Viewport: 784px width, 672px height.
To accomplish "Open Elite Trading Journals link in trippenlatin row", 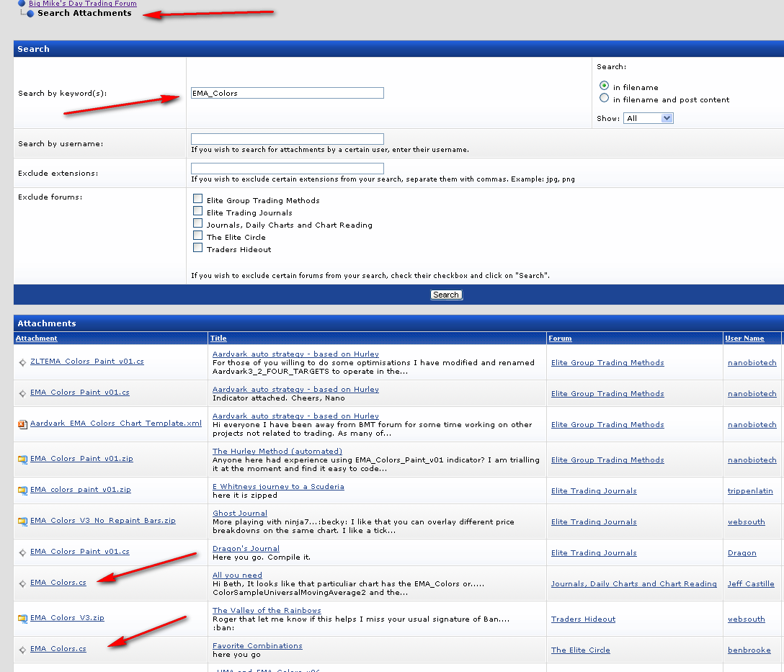I will click(x=594, y=491).
